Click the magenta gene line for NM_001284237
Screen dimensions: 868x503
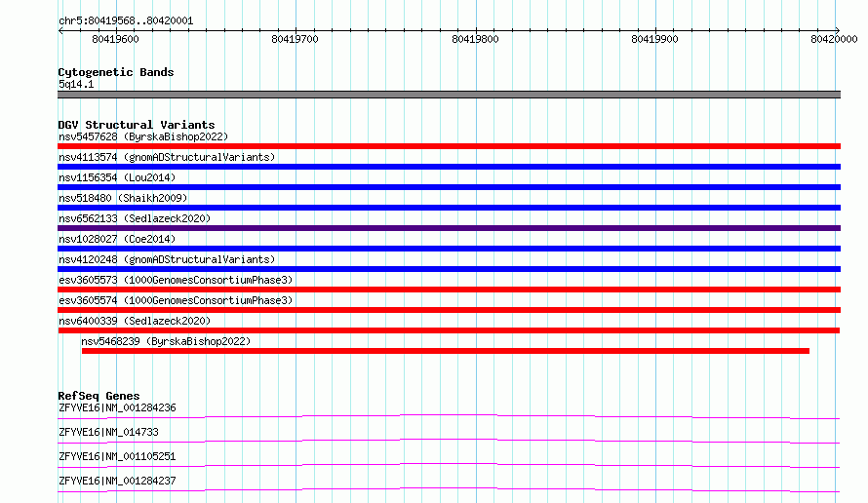click(x=449, y=489)
